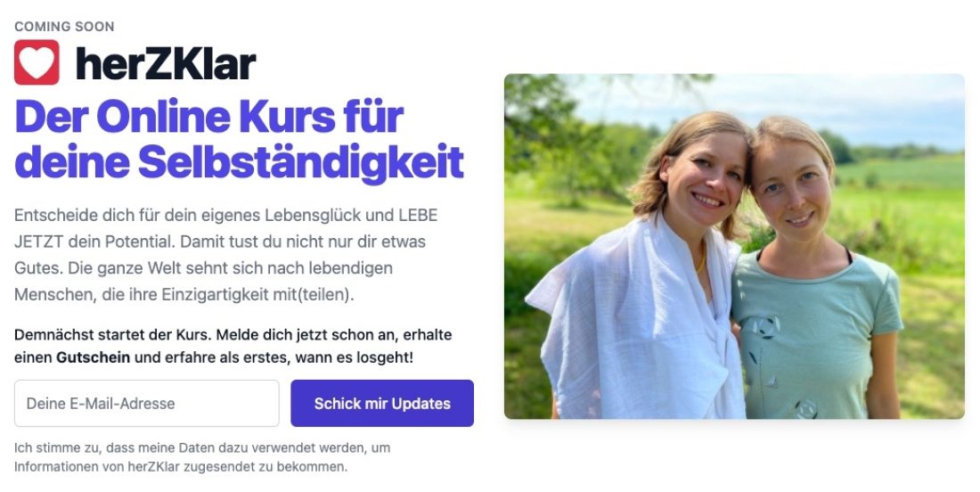Click the Schick mir Updates button
This screenshot has height=492, width=980.
(382, 403)
